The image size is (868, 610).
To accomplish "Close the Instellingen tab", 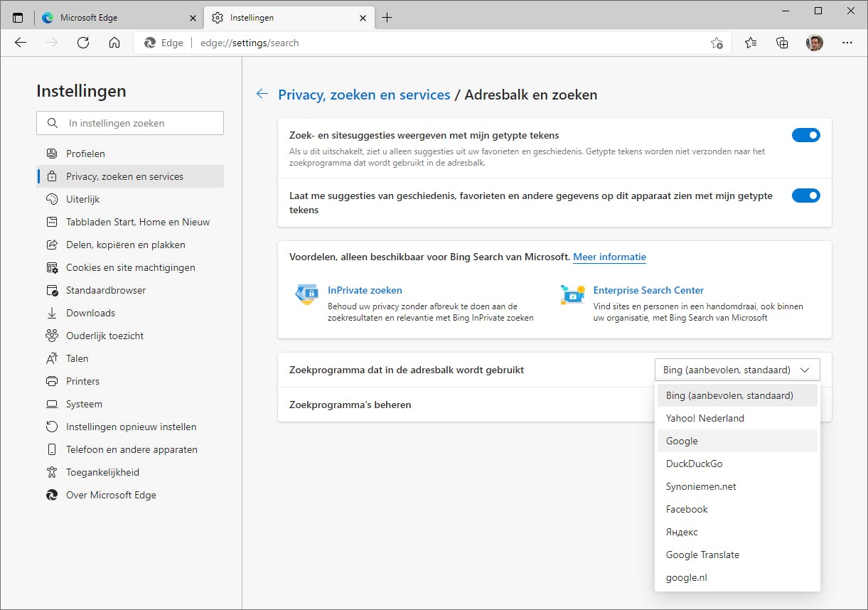I will (x=363, y=18).
